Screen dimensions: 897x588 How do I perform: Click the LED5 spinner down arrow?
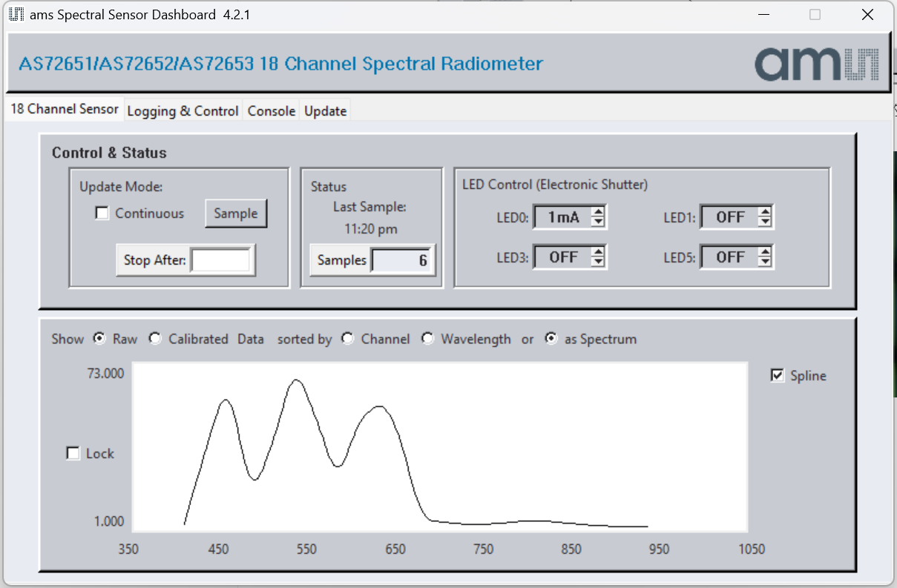(x=766, y=262)
